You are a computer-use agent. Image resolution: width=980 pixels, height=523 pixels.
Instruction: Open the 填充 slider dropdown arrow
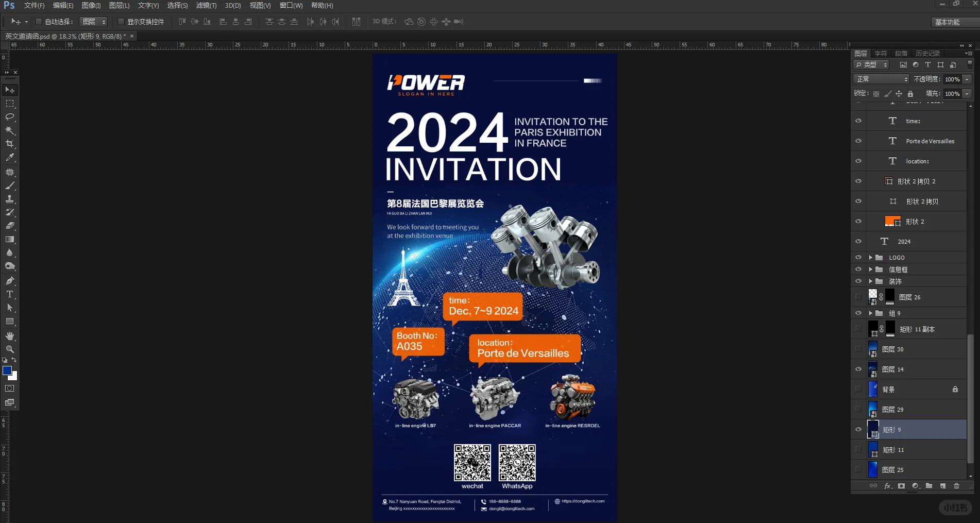(x=967, y=94)
